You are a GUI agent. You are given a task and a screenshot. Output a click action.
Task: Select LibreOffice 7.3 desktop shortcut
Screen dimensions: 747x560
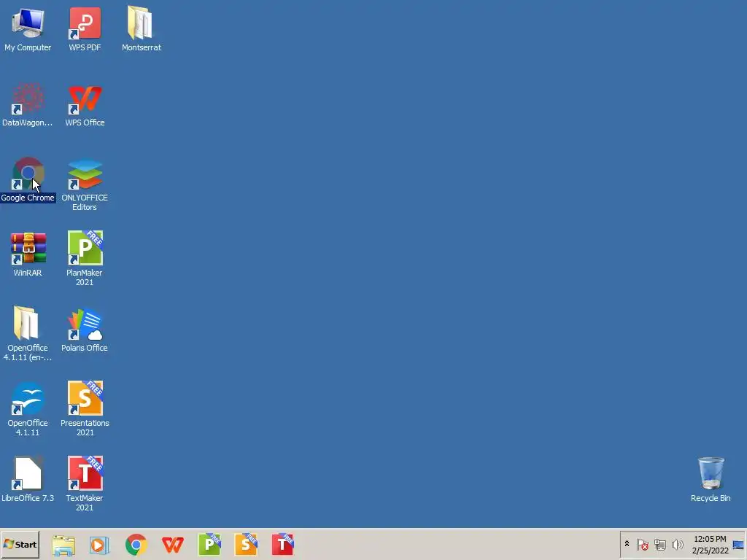coord(28,480)
